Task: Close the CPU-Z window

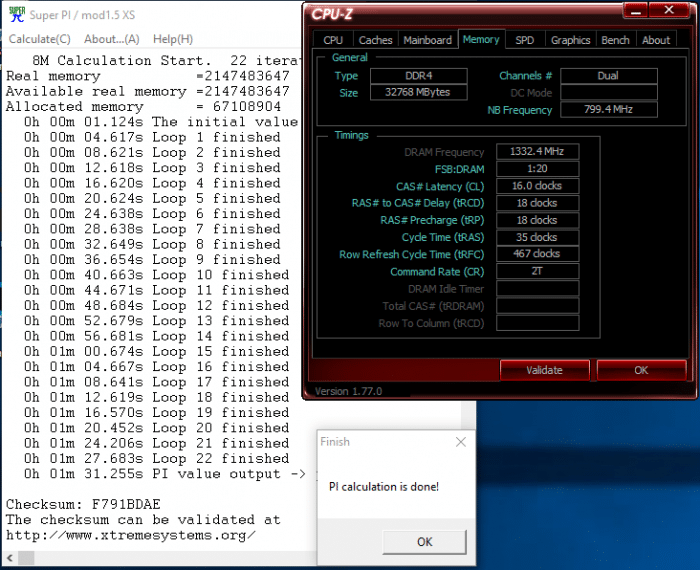Action: (x=669, y=10)
